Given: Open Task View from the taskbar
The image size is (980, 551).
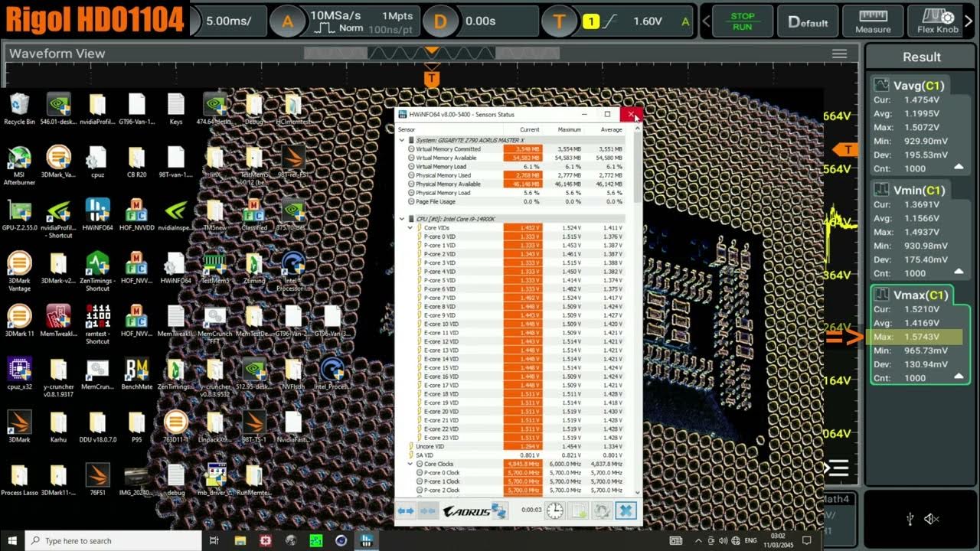Looking at the screenshot, I should click(215, 540).
